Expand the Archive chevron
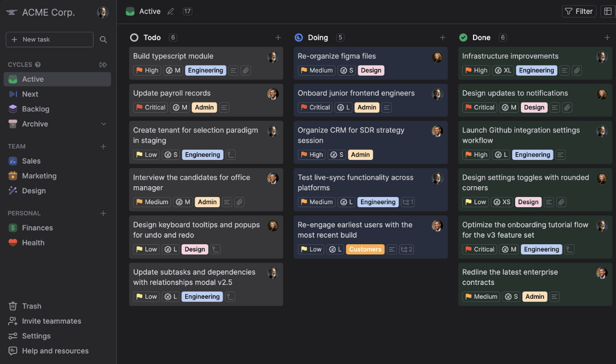This screenshot has height=364, width=616. tap(103, 124)
